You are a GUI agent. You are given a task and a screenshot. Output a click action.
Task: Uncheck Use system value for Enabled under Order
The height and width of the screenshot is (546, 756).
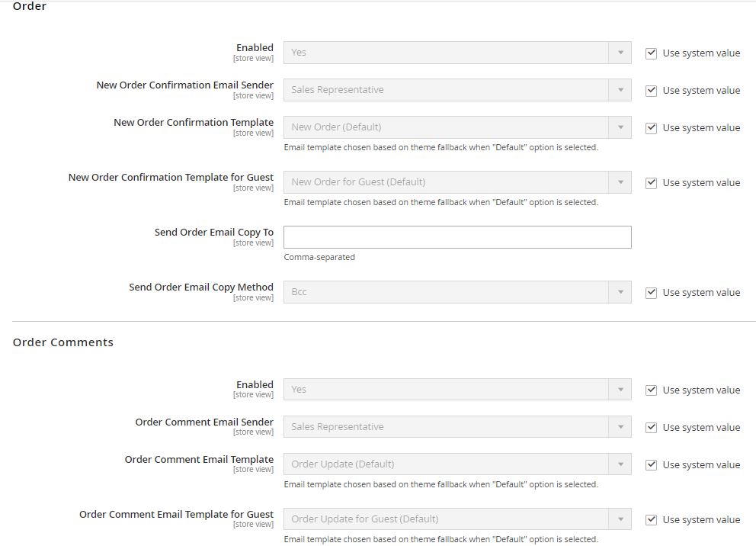click(x=652, y=53)
